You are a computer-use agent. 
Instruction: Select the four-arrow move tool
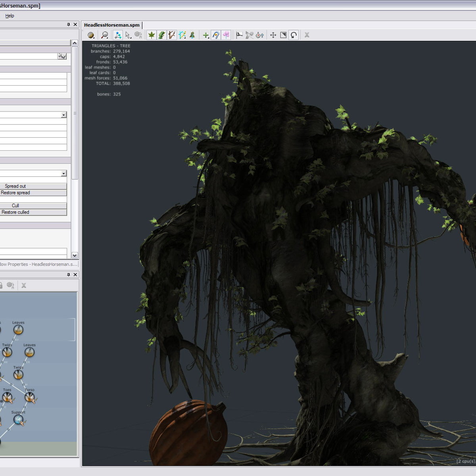[273, 35]
